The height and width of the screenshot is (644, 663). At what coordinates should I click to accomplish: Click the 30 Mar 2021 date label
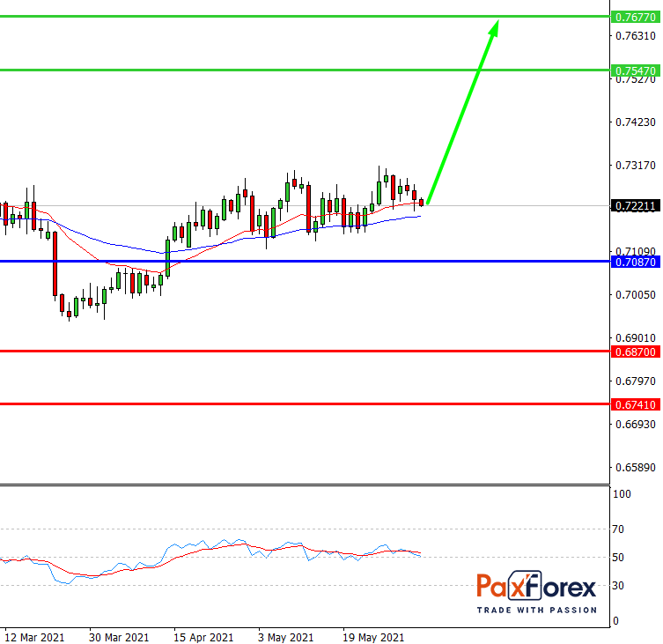119,637
